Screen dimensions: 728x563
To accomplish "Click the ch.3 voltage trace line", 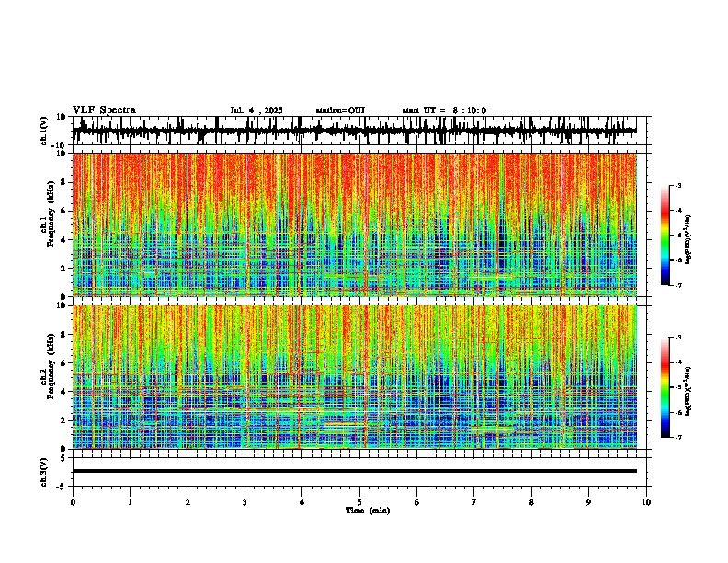I will [x=355, y=471].
